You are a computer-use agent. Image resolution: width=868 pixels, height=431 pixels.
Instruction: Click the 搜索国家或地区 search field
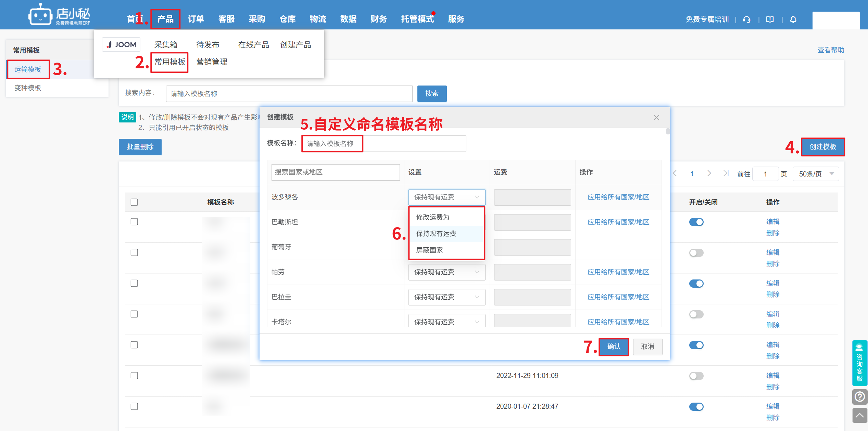[335, 172]
